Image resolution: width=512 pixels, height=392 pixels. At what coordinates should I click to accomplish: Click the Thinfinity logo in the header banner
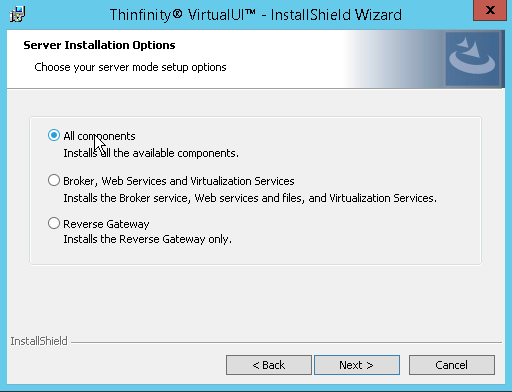click(472, 59)
